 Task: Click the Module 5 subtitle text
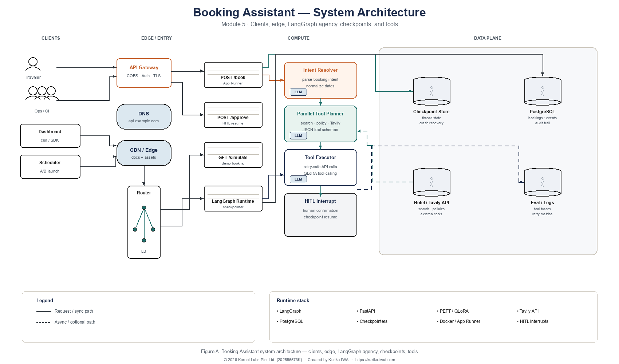coord(309,24)
